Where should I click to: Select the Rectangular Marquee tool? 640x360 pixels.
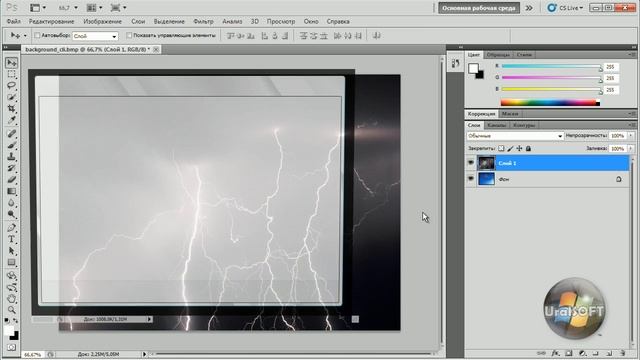(x=11, y=74)
